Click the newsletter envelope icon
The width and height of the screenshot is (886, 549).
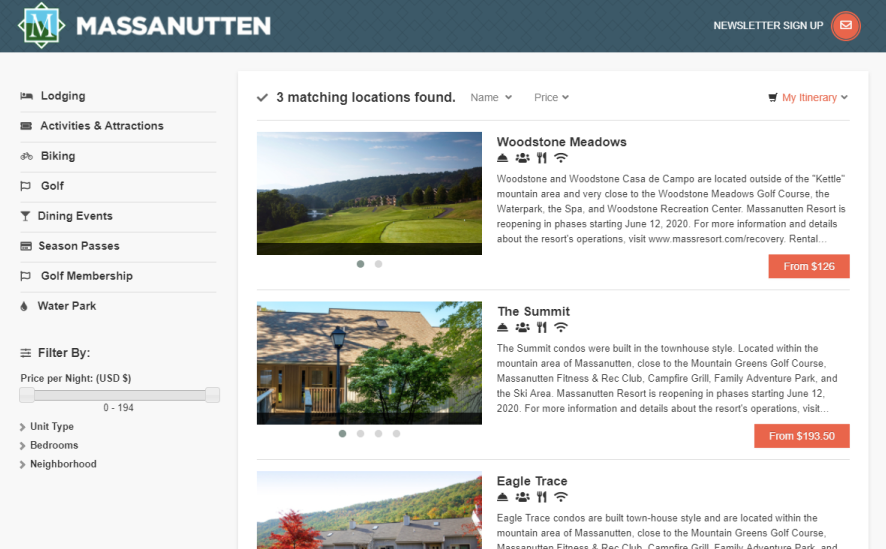click(x=845, y=25)
